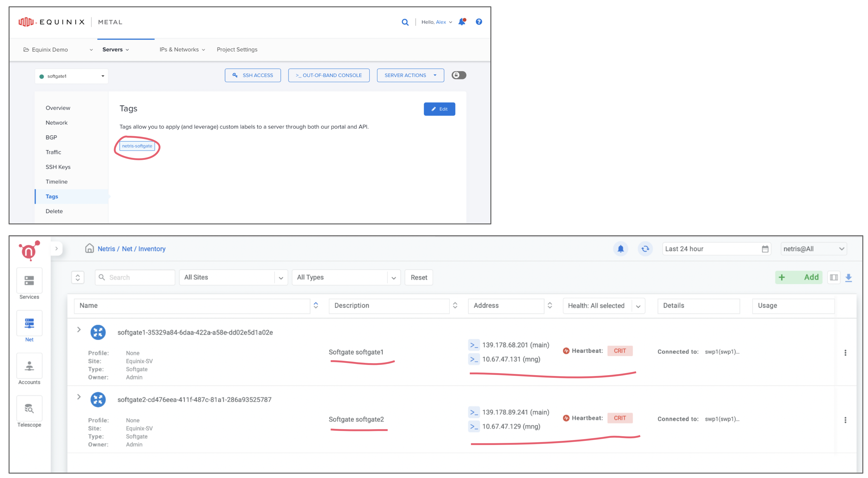Click the Netris home icon in breadcrumb
This screenshot has width=868, height=478.
(x=89, y=248)
